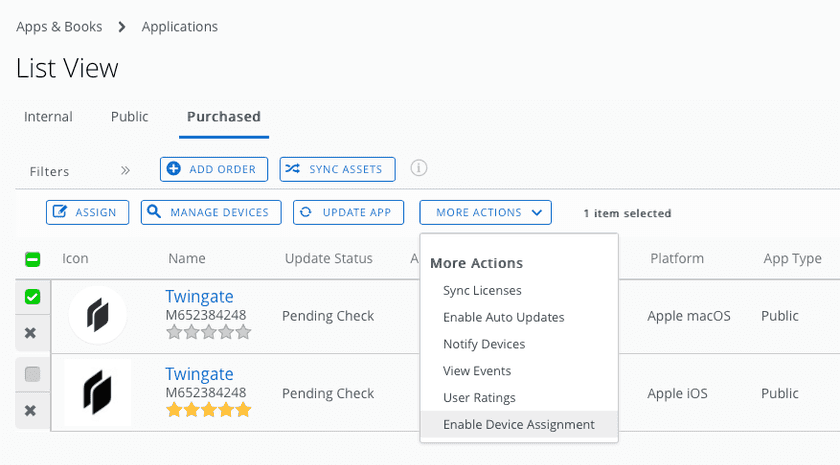This screenshot has width=840, height=465.
Task: Remove first Twingate row with X icon
Action: click(31, 333)
